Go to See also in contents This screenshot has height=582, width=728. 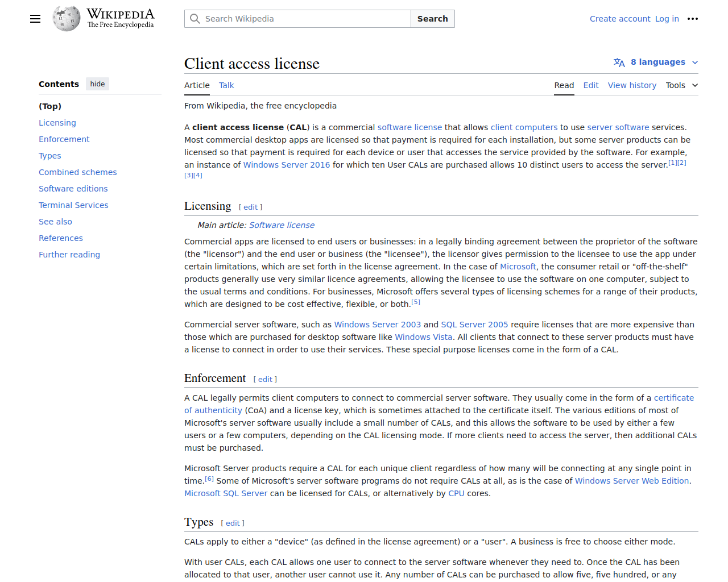click(x=56, y=222)
